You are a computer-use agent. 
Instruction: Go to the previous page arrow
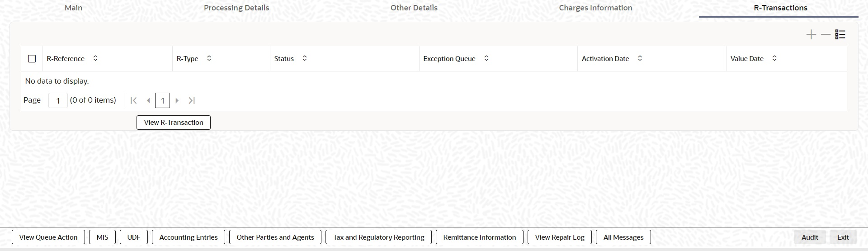(148, 100)
